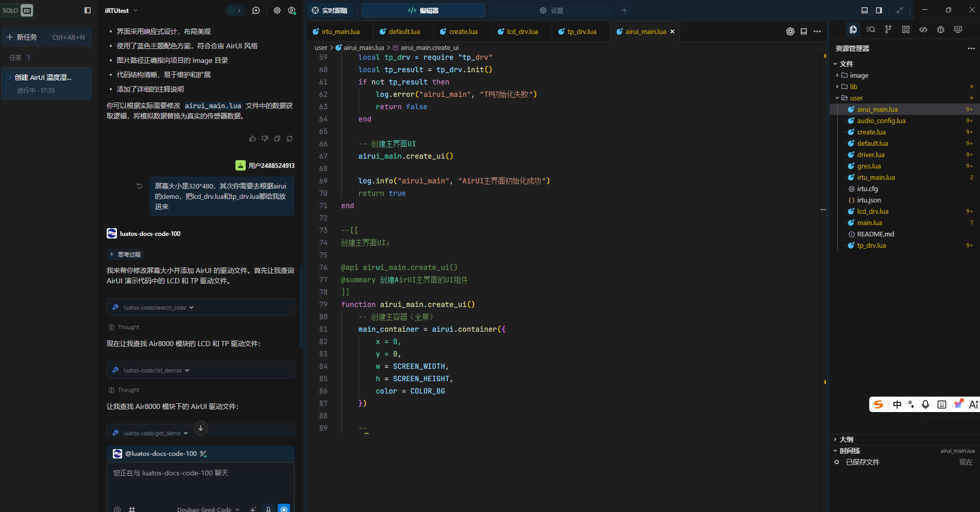Open the Source Control branch icon
This screenshot has height=512, width=980.
point(888,29)
